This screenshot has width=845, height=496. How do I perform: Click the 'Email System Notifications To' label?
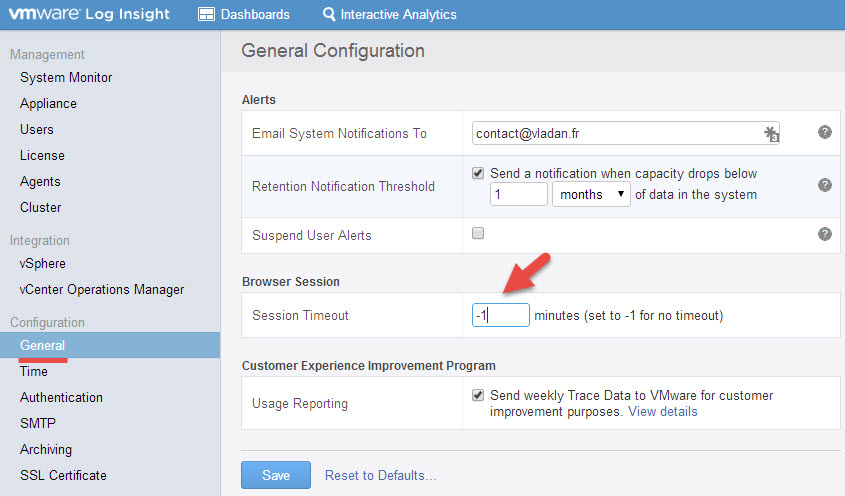click(340, 133)
